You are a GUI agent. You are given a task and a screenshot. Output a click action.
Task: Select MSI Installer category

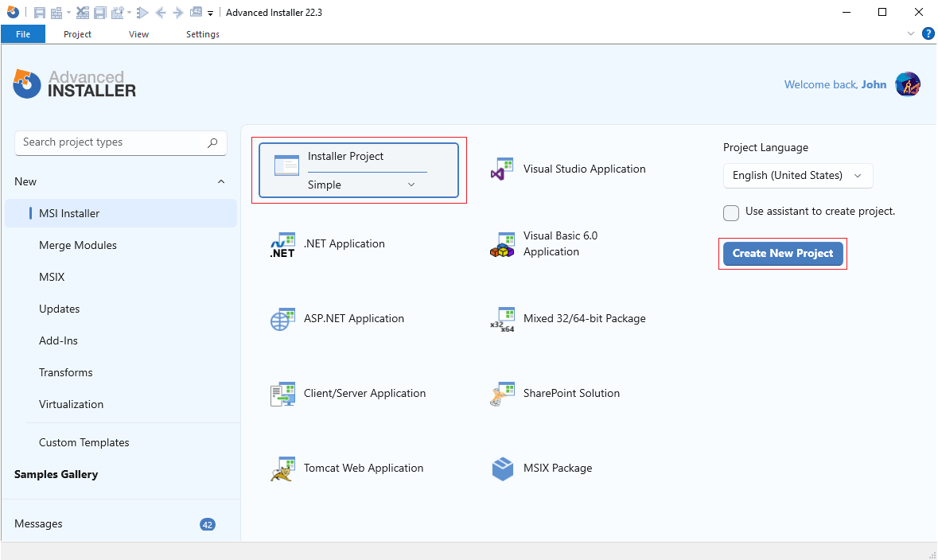[x=121, y=213]
